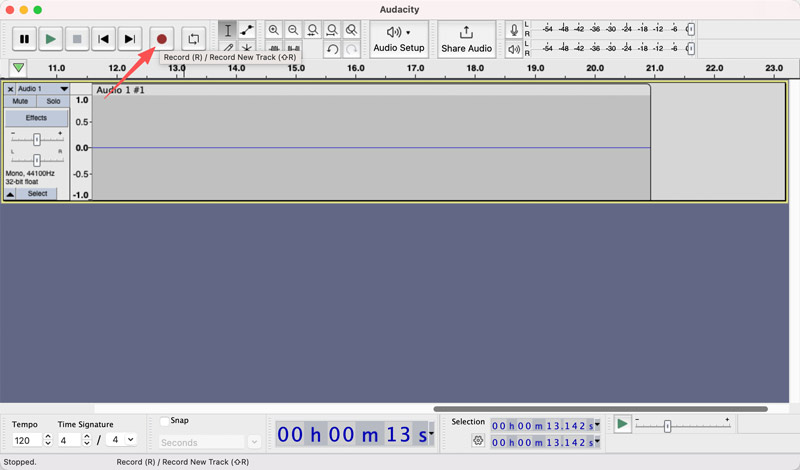
Task: Open Effects for Audio 1 track
Action: 36,118
